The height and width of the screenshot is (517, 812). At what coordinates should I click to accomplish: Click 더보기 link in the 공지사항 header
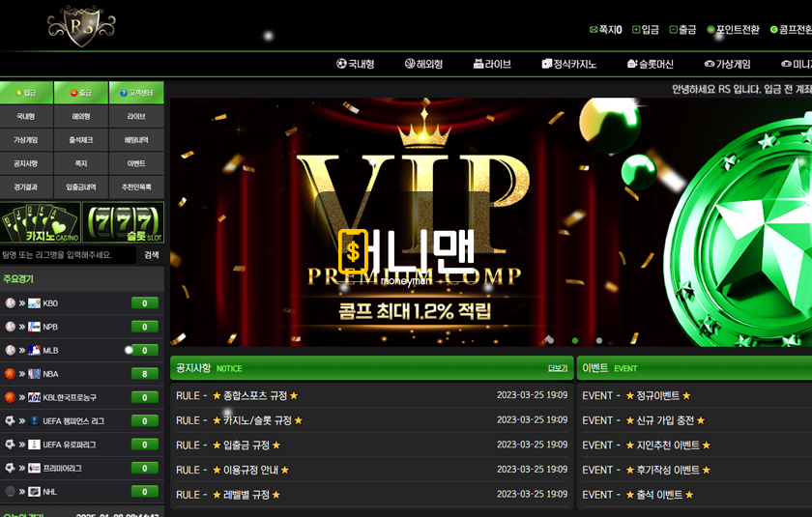point(557,368)
